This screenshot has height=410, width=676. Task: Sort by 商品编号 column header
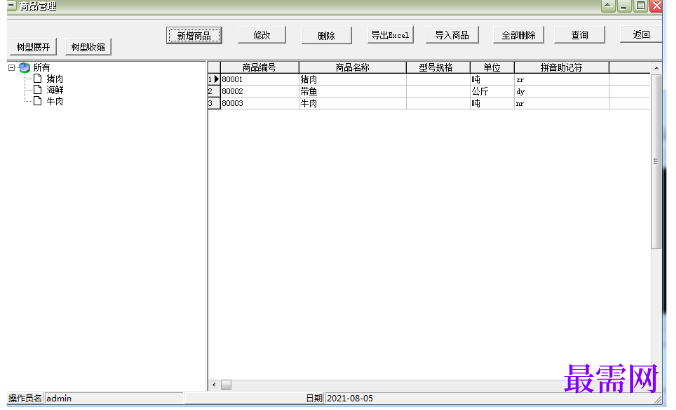[260, 68]
